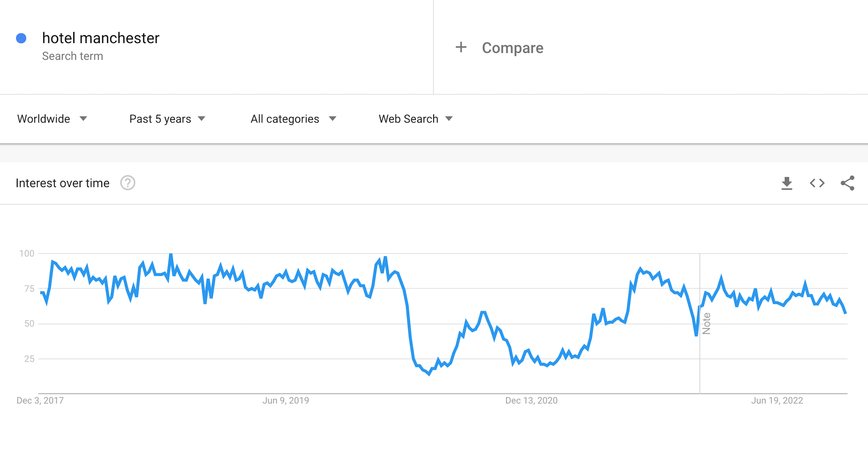Viewport: 868px width, 457px height.
Task: Open the Interest over time help tooltip
Action: (127, 183)
